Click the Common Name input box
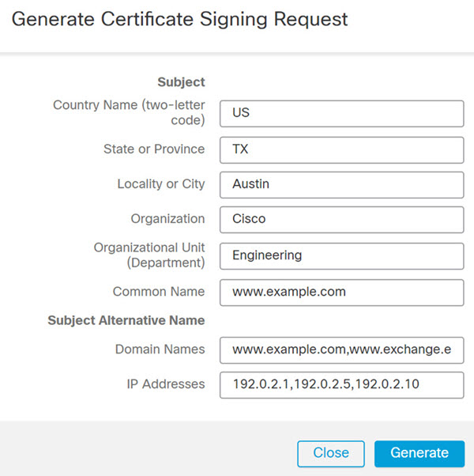Viewport: 474px width, 476px height. click(341, 292)
